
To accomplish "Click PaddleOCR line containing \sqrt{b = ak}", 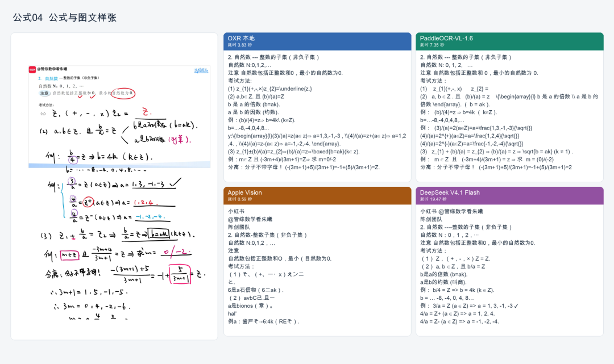I will point(496,152).
